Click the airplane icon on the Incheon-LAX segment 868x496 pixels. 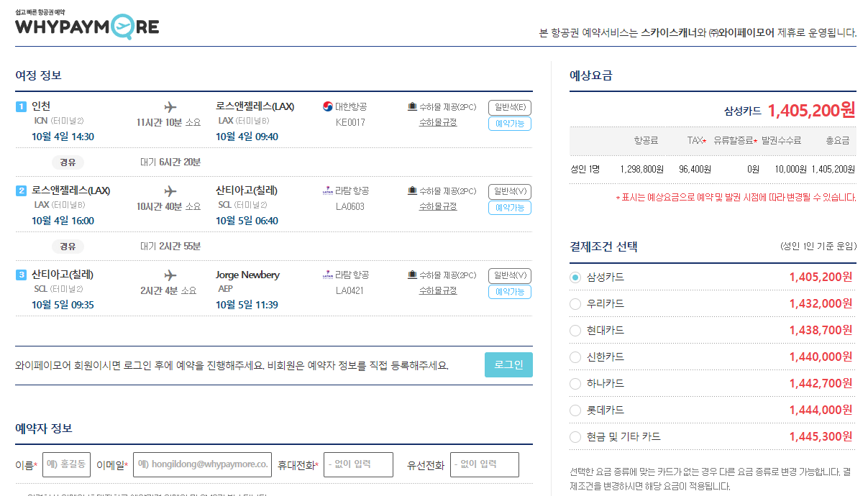(x=170, y=106)
